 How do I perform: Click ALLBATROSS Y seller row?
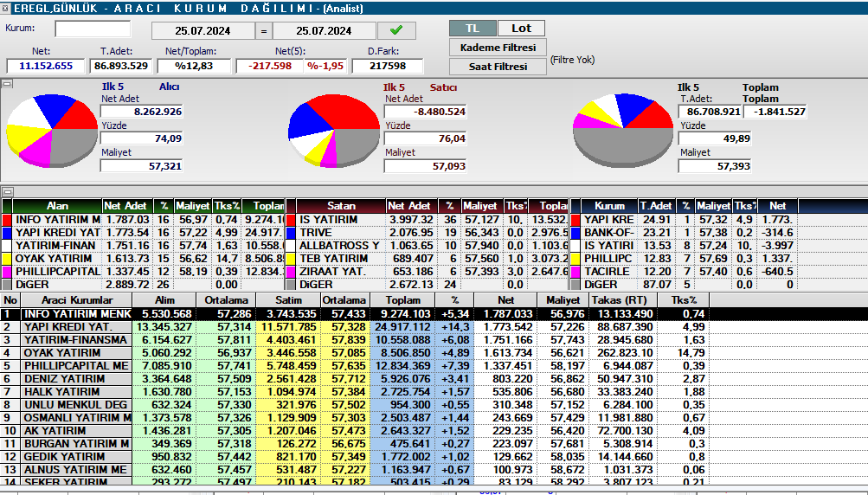tap(428, 245)
